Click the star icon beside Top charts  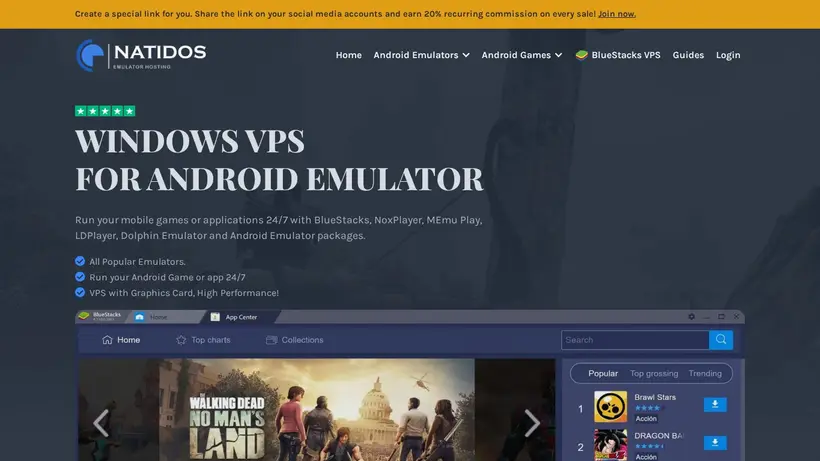click(x=181, y=340)
